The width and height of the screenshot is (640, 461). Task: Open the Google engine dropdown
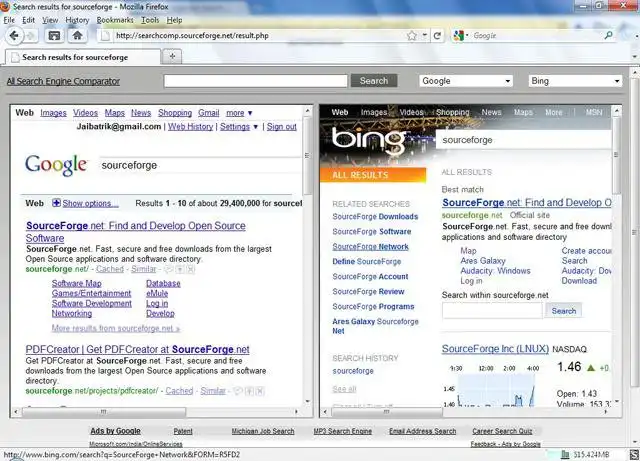click(x=465, y=81)
